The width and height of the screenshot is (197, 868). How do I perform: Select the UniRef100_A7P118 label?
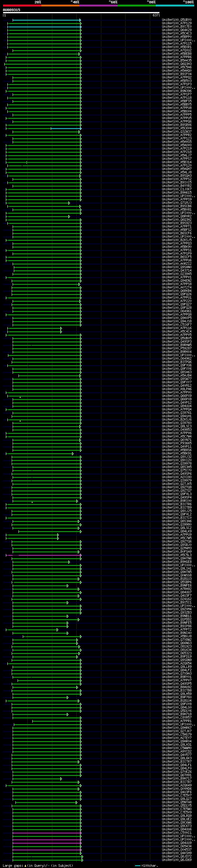click(177, 98)
